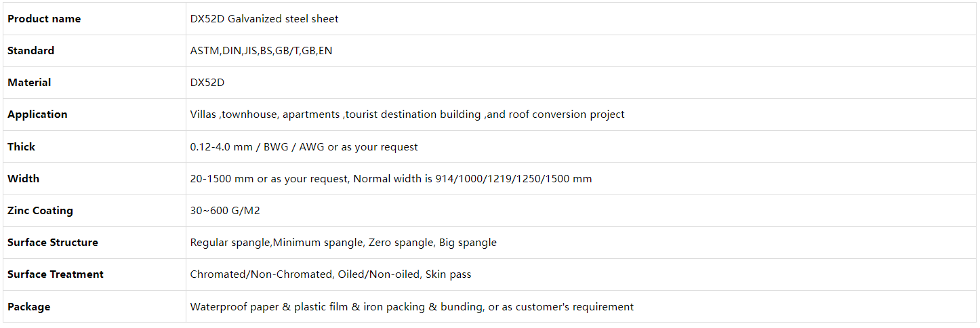Click the Product name label cell
The width and height of the screenshot is (980, 328).
(x=95, y=19)
